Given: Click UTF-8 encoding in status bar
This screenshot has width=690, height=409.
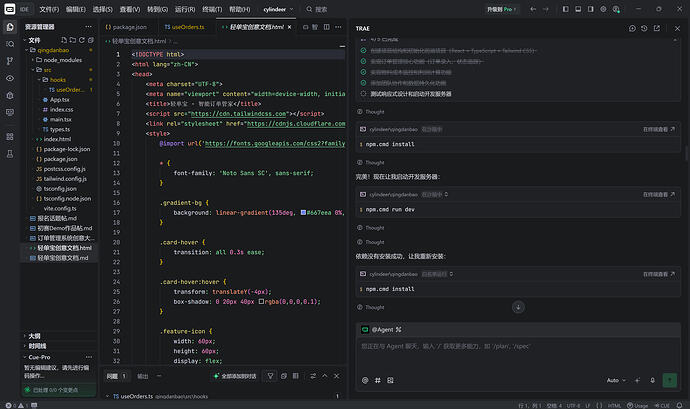Looking at the screenshot, I should pyautogui.click(x=573, y=405).
